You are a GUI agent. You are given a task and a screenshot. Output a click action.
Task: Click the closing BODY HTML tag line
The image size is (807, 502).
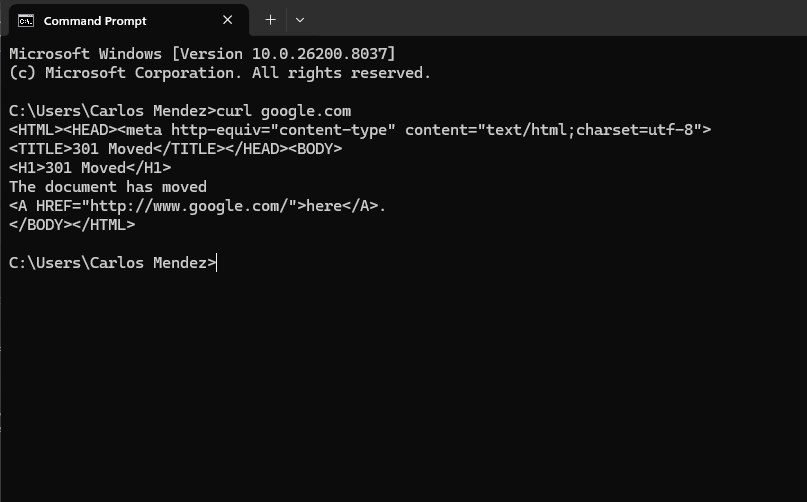pos(72,225)
